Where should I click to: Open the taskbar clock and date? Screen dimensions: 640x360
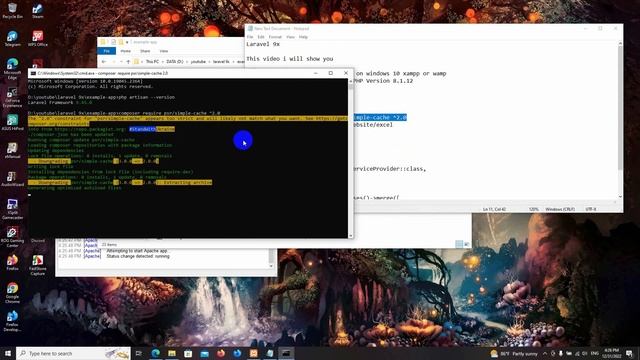(x=611, y=353)
